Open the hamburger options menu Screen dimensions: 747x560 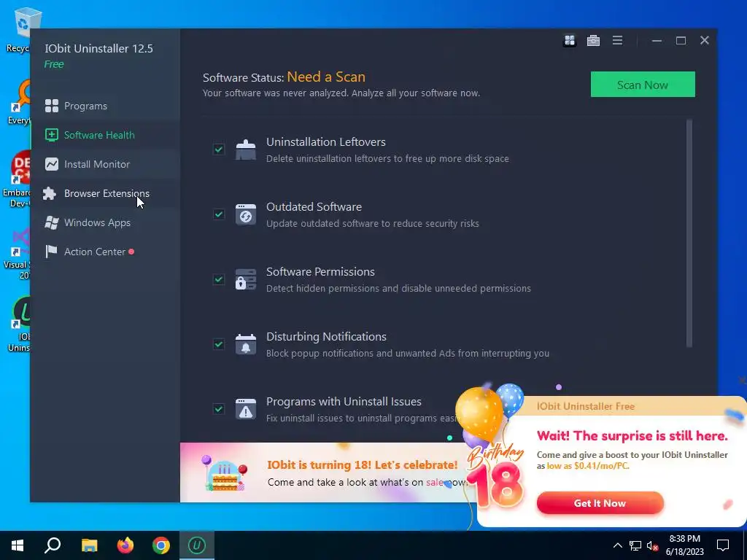pyautogui.click(x=617, y=41)
